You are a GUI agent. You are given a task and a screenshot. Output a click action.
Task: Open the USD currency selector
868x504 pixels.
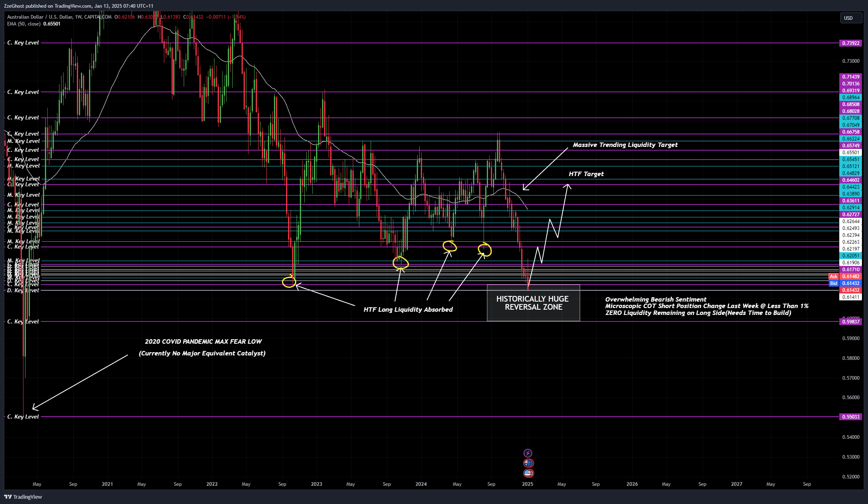pyautogui.click(x=851, y=18)
